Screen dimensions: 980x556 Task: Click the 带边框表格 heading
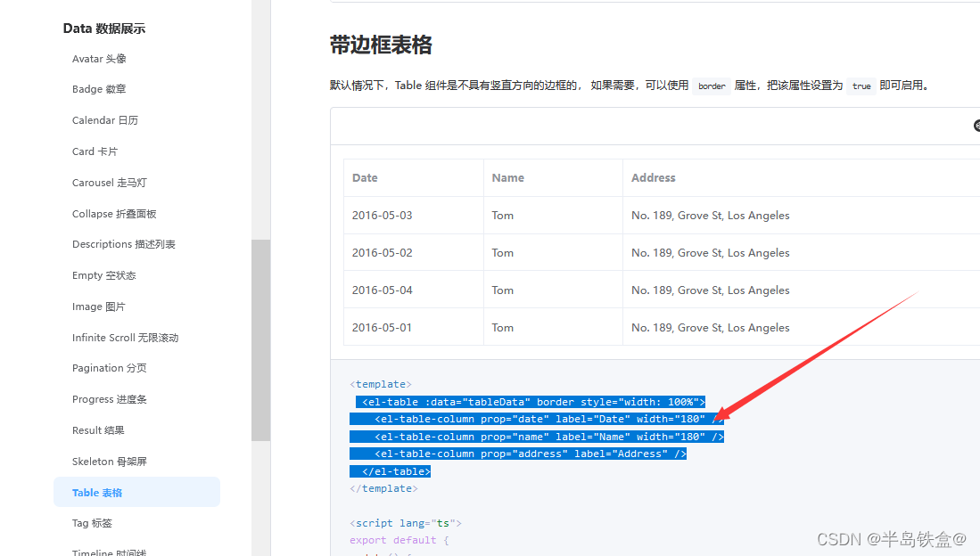381,45
